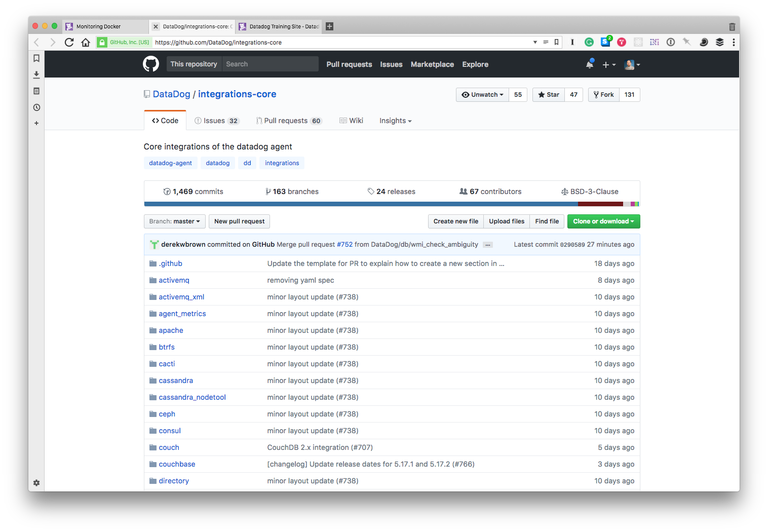Viewport: 768px width, 532px height.
Task: Open the browser three-dot menu
Action: click(x=734, y=42)
